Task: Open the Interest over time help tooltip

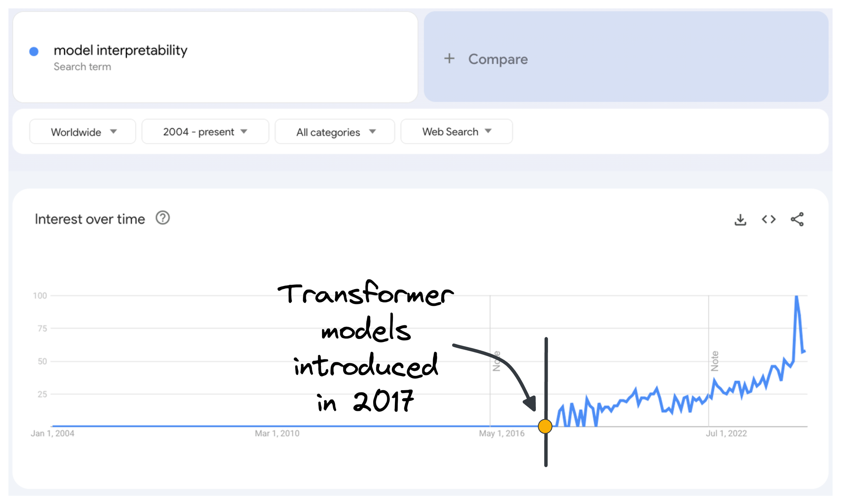Action: pyautogui.click(x=163, y=218)
